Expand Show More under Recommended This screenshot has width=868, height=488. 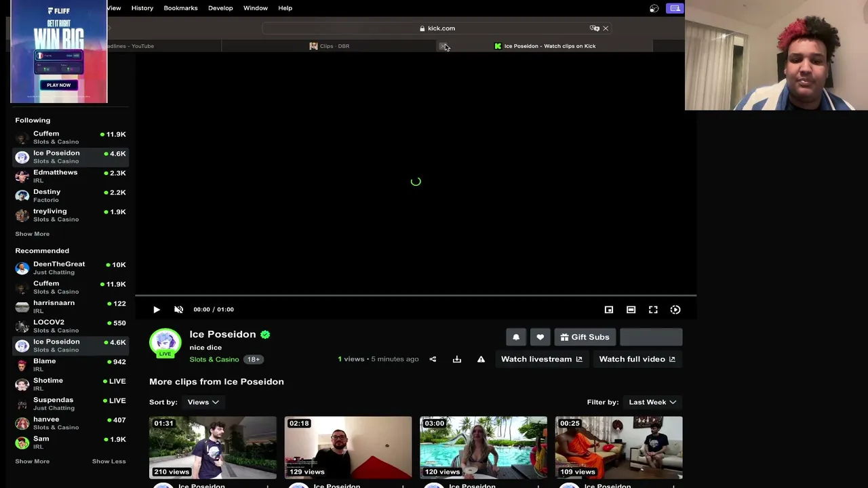pyautogui.click(x=33, y=462)
